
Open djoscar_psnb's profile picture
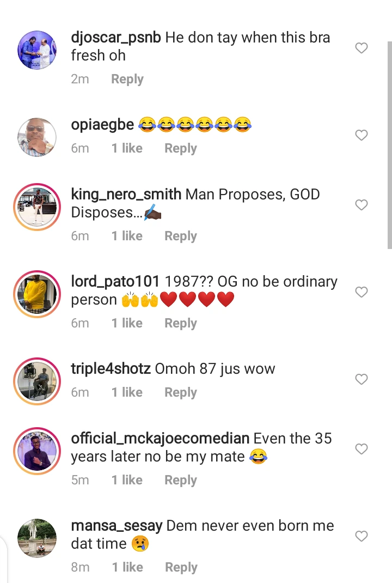pos(37,50)
